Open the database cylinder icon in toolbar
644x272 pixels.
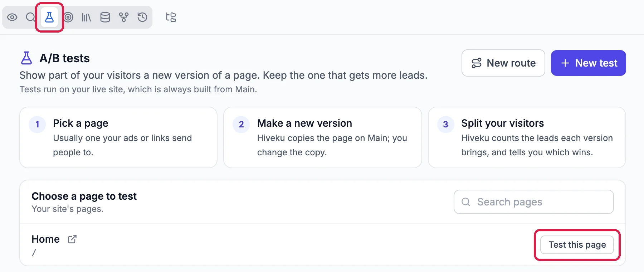pyautogui.click(x=105, y=17)
